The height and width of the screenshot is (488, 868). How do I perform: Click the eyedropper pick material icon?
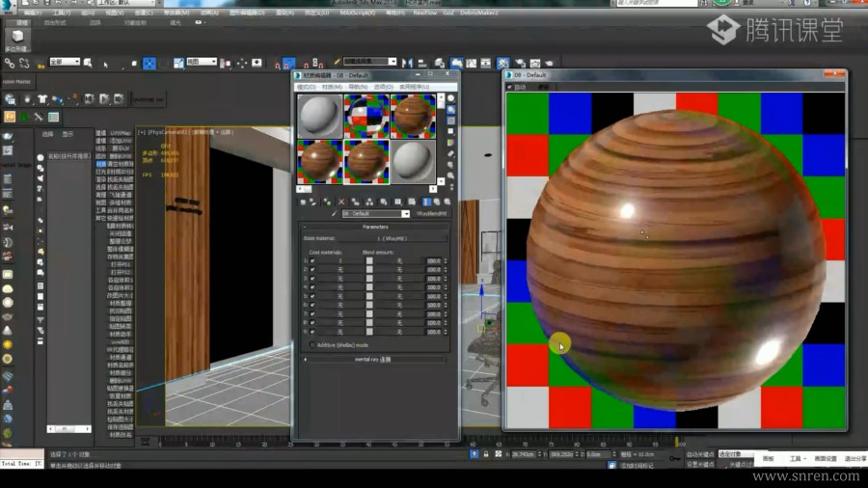pyautogui.click(x=335, y=214)
